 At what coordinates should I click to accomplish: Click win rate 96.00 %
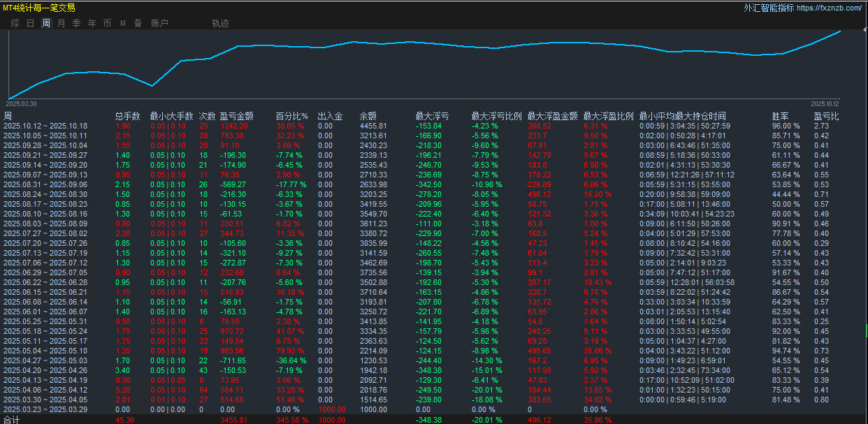pyautogui.click(x=786, y=126)
